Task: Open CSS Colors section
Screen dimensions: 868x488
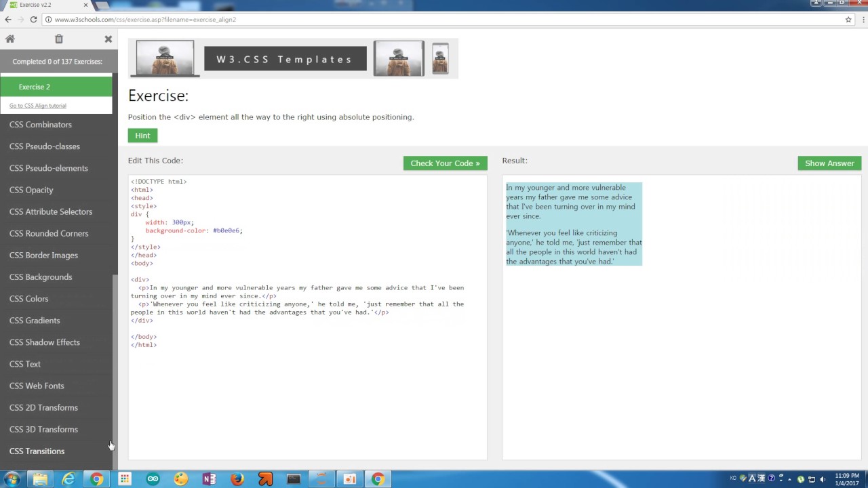Action: coord(28,298)
